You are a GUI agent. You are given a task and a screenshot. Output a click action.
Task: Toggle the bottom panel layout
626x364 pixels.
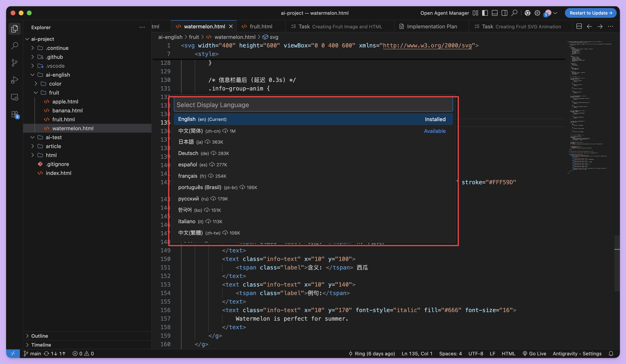coord(495,13)
